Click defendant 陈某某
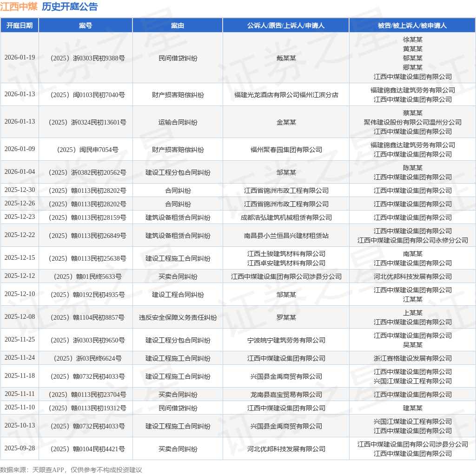 click(x=413, y=168)
